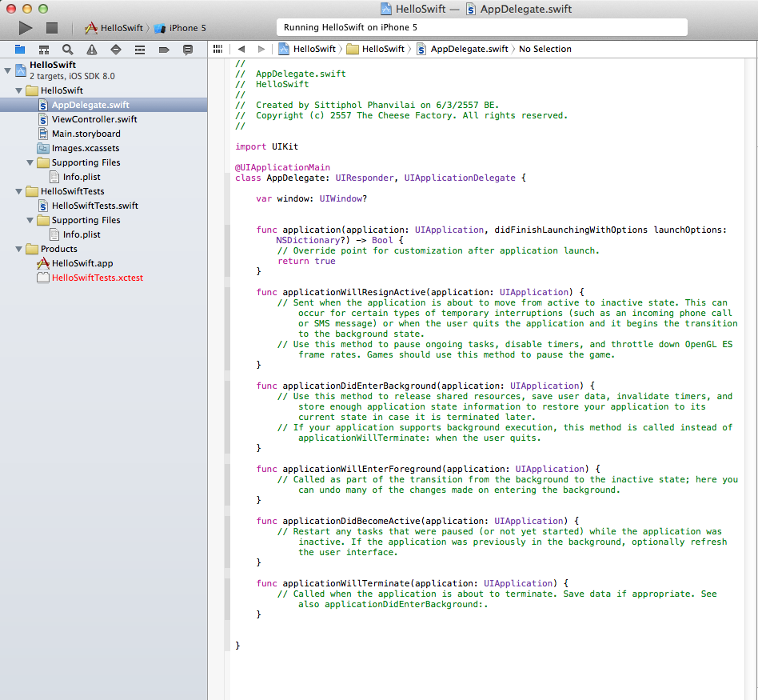758x700 pixels.
Task: Go back in editor history
Action: click(x=241, y=49)
